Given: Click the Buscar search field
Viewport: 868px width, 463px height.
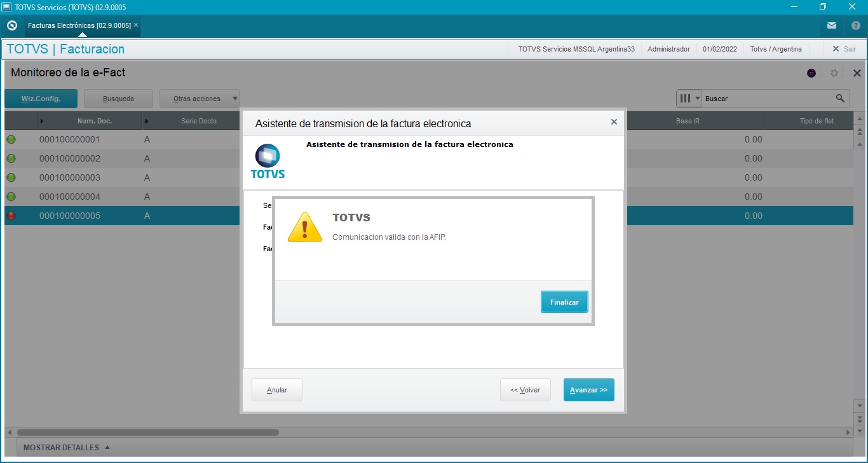Looking at the screenshot, I should coord(768,99).
